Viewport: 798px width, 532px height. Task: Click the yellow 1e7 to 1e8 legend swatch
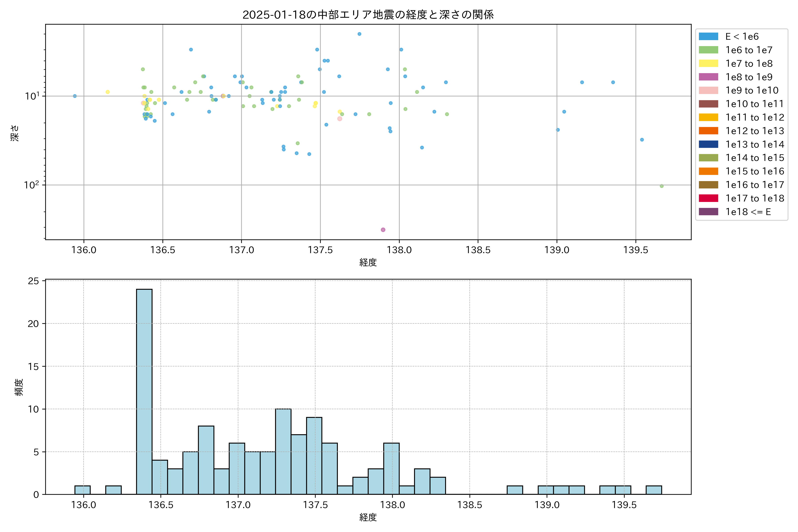(708, 63)
